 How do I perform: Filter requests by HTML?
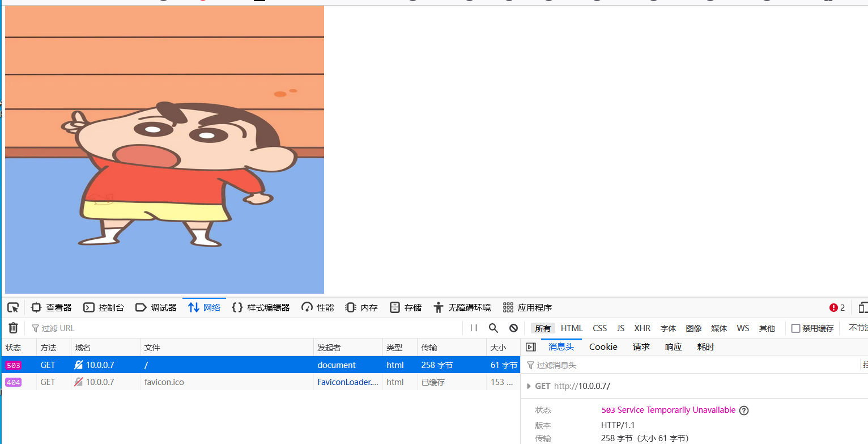click(x=572, y=328)
